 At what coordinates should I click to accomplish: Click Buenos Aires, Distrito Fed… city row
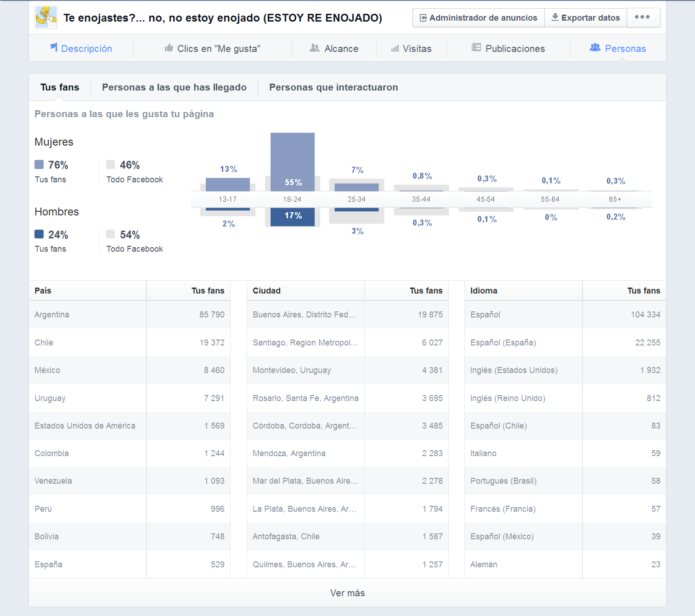[x=348, y=315]
